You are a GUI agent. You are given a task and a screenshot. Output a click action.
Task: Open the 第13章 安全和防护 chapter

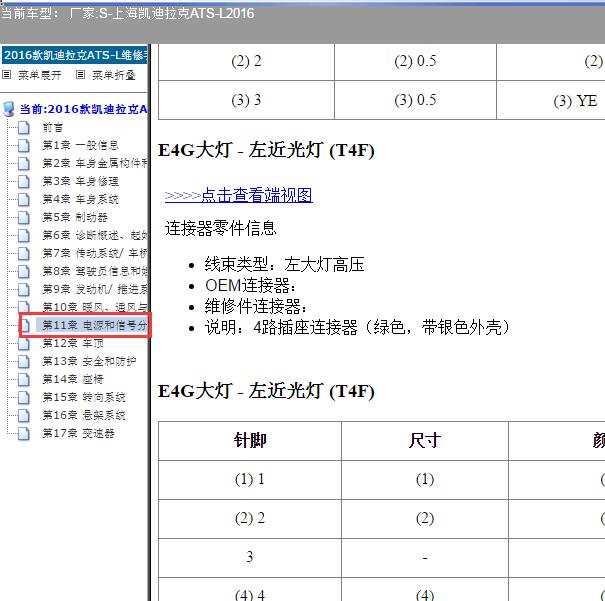[89, 361]
